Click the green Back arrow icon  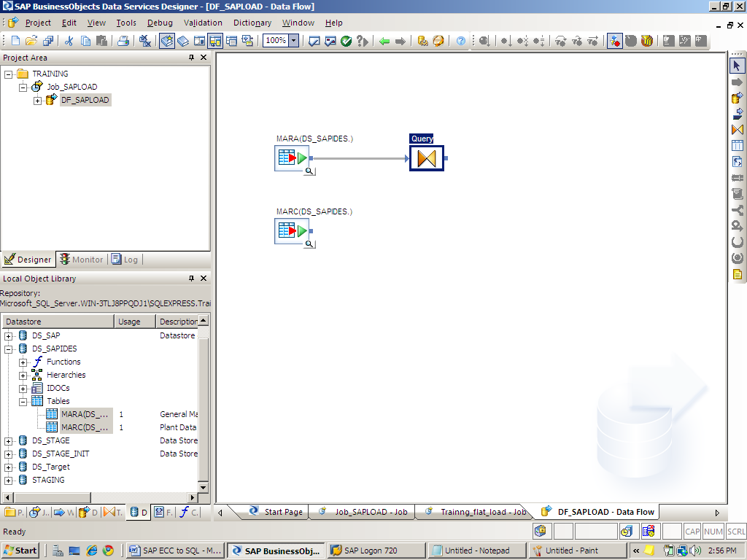(x=384, y=42)
